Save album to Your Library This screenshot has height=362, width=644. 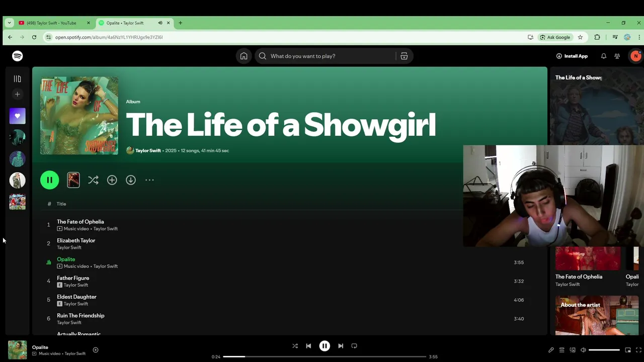pos(112,180)
